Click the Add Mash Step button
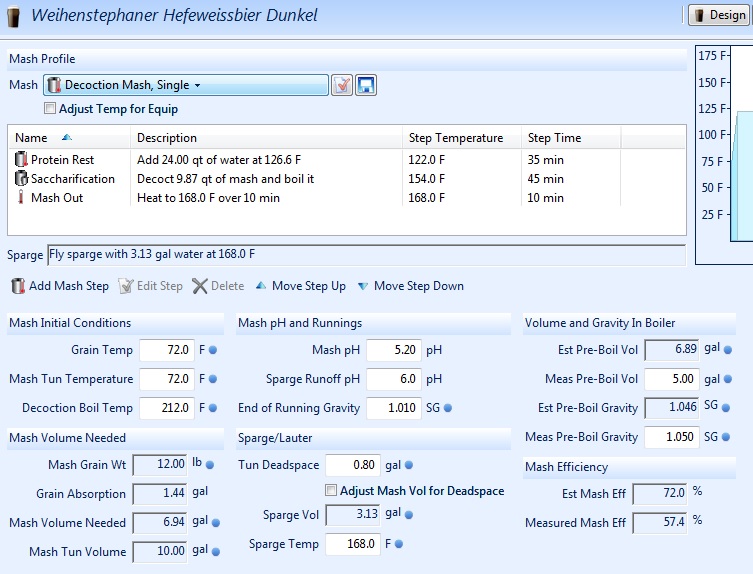 tap(60, 286)
